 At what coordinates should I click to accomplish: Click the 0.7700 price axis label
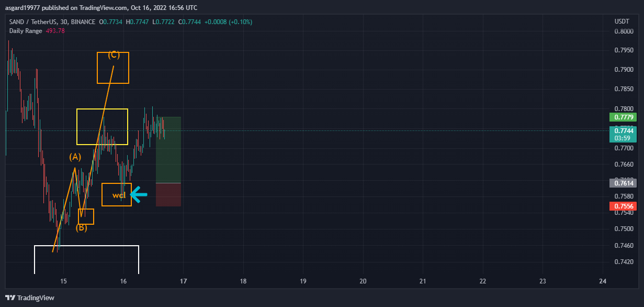(624, 148)
